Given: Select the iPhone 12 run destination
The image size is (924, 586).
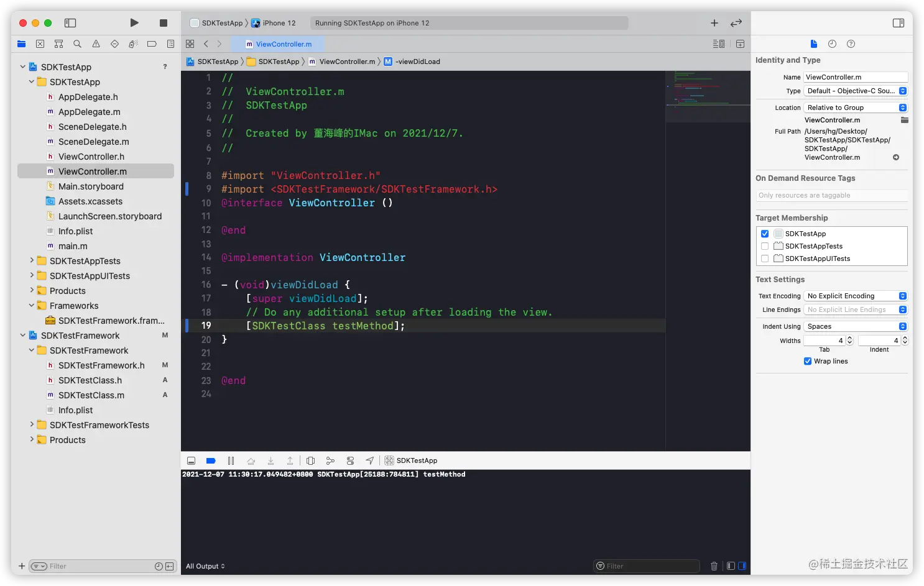Looking at the screenshot, I should point(274,23).
